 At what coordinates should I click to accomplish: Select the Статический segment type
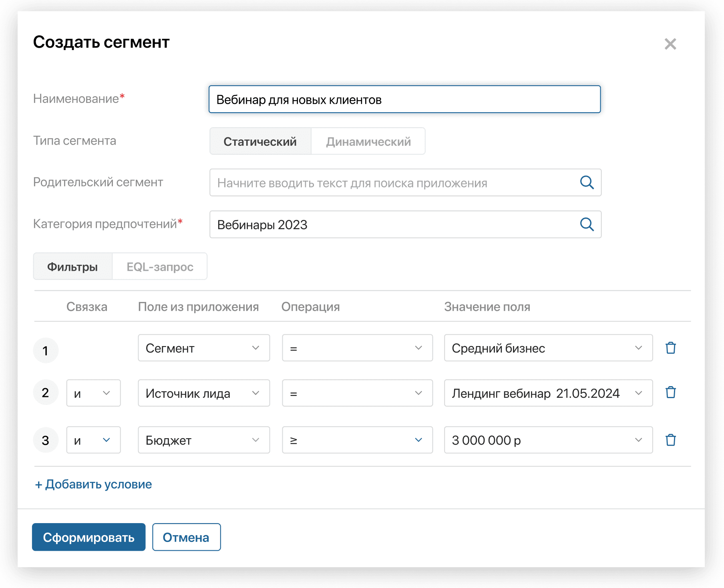pyautogui.click(x=260, y=141)
